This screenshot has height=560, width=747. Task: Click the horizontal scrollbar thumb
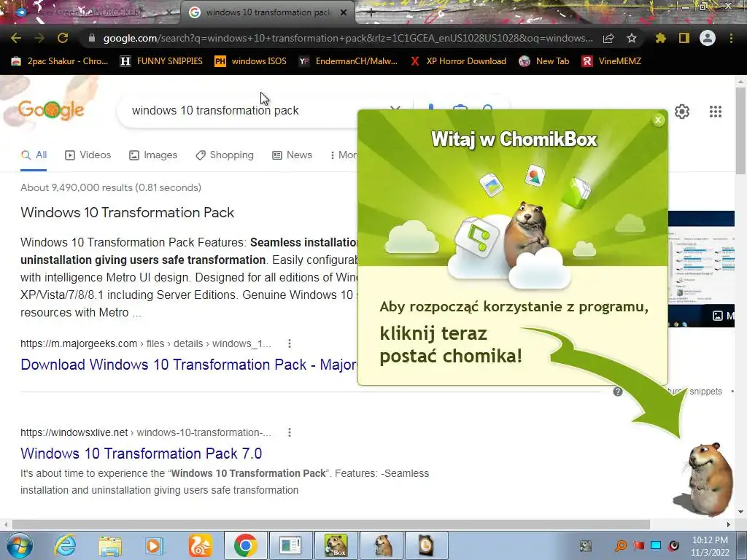(x=330, y=524)
